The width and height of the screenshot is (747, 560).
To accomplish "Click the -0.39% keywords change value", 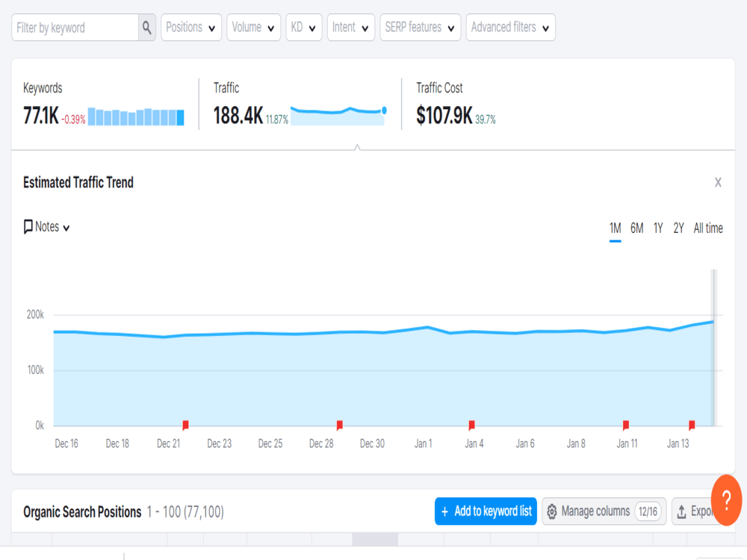I will (x=73, y=119).
